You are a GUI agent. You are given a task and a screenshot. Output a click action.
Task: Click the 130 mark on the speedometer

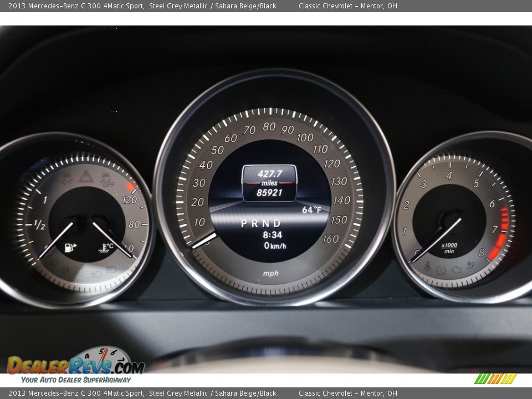click(x=339, y=182)
